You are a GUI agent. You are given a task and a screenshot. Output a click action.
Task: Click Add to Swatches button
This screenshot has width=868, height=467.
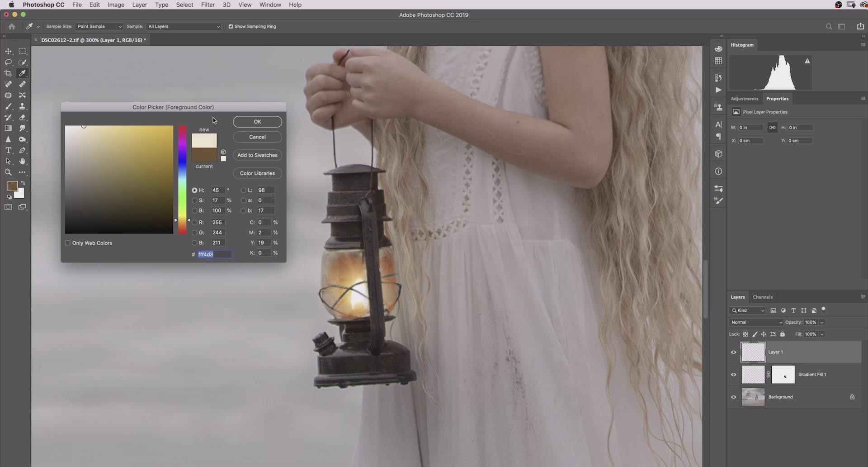pos(257,155)
